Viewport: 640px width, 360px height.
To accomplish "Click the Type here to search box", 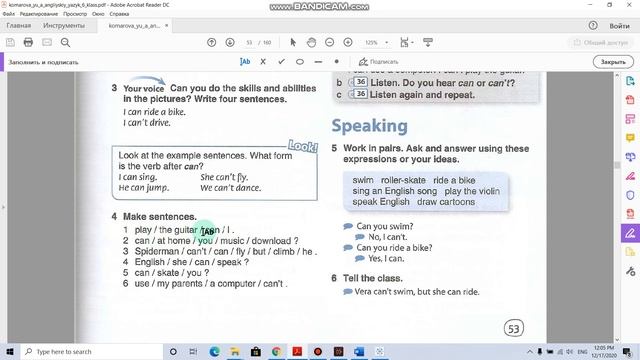I will (91, 351).
